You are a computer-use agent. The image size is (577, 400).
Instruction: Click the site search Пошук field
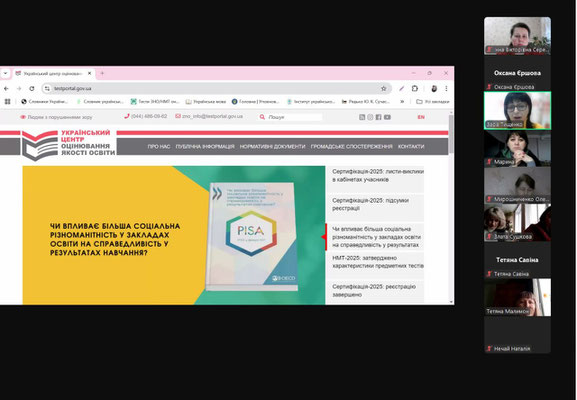click(294, 117)
